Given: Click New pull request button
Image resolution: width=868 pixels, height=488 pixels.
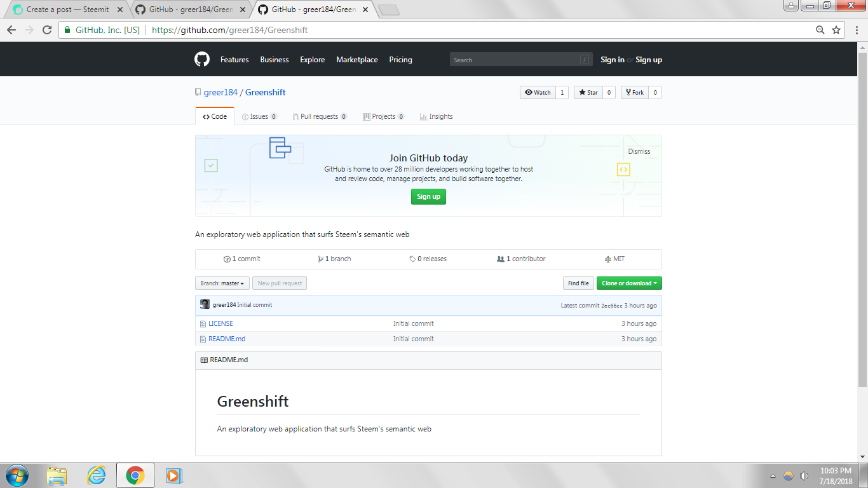Looking at the screenshot, I should tap(280, 283).
